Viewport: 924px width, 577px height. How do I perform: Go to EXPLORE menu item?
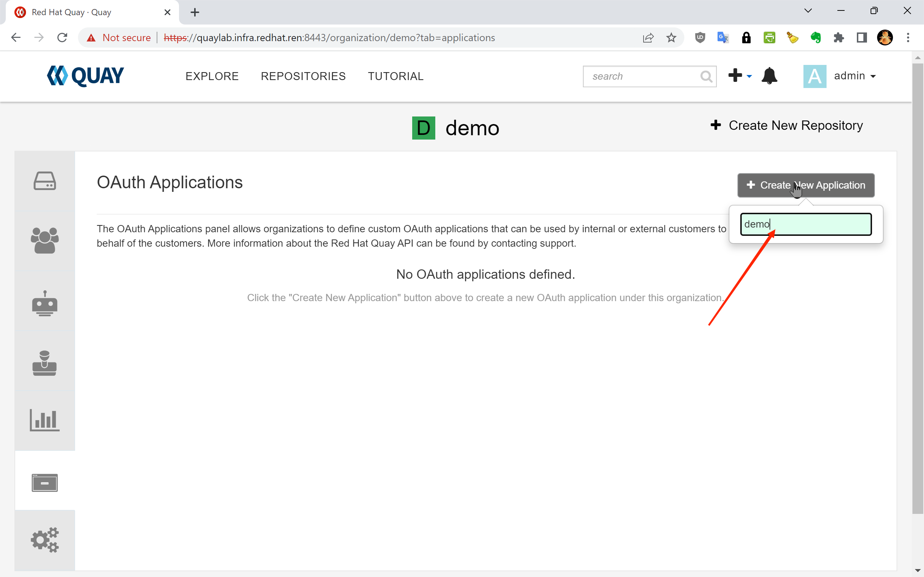click(x=212, y=76)
